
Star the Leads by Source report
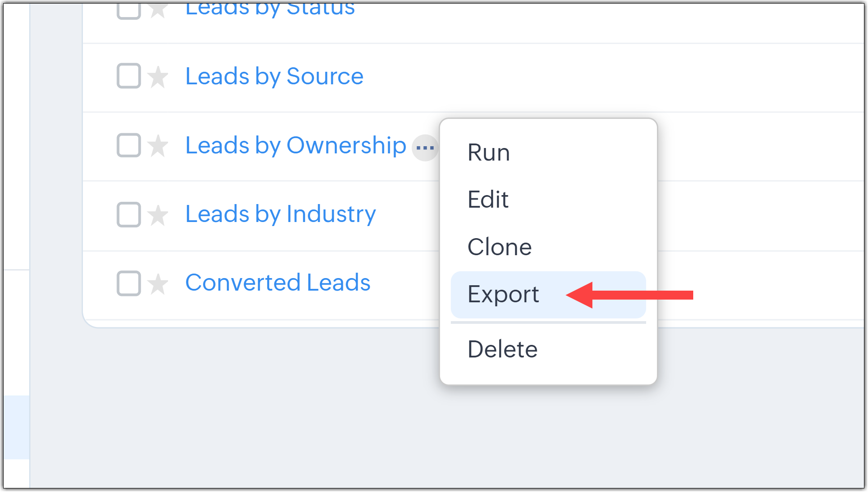click(158, 77)
